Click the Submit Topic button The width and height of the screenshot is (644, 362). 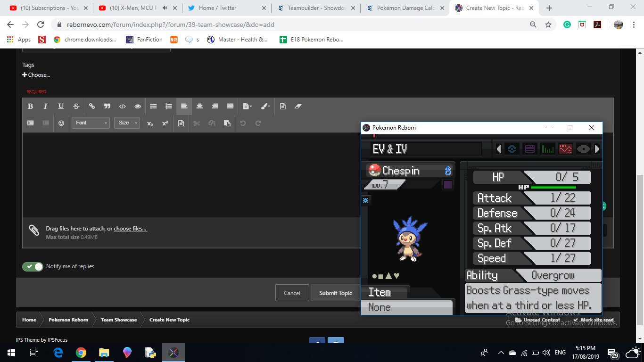[336, 293]
